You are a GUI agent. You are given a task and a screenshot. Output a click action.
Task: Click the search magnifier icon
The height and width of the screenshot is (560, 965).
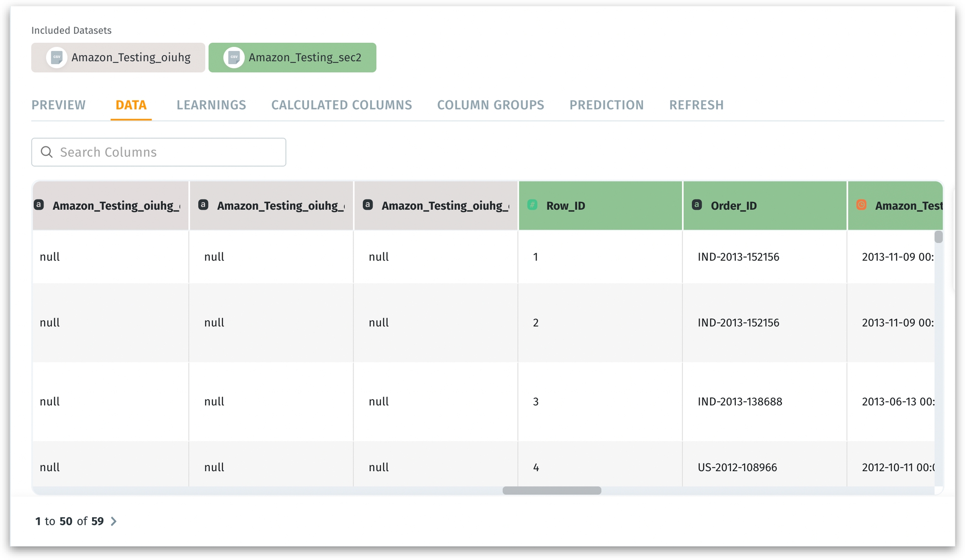tap(47, 152)
